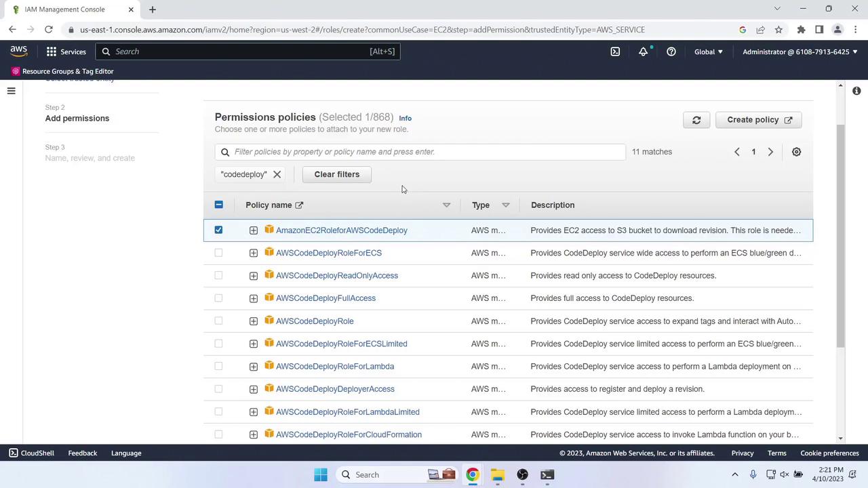Expand the AWSCodeDeployRoleForLambda policy details
This screenshot has width=868, height=488.
pyautogui.click(x=254, y=367)
